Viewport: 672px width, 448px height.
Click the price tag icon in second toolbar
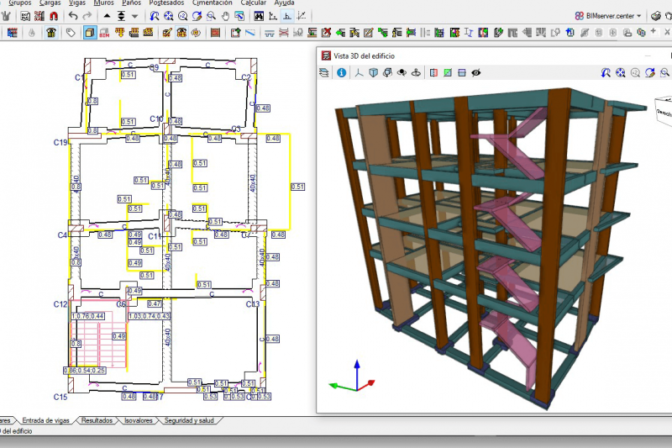tap(70, 33)
